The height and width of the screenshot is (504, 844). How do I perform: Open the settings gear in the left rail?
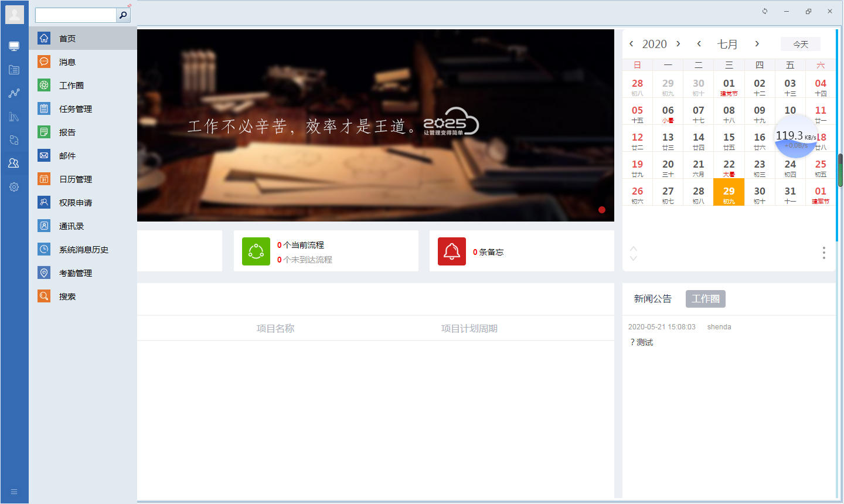click(x=13, y=186)
